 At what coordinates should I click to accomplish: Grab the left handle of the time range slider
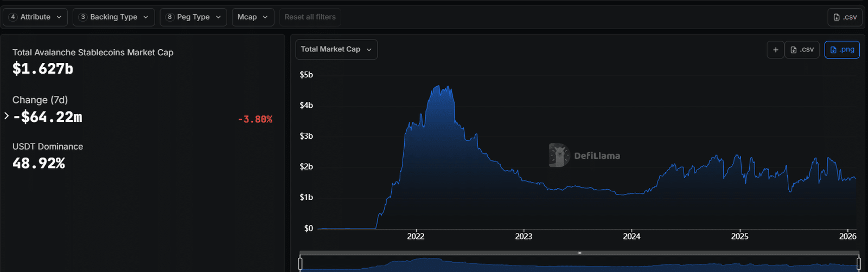point(300,264)
